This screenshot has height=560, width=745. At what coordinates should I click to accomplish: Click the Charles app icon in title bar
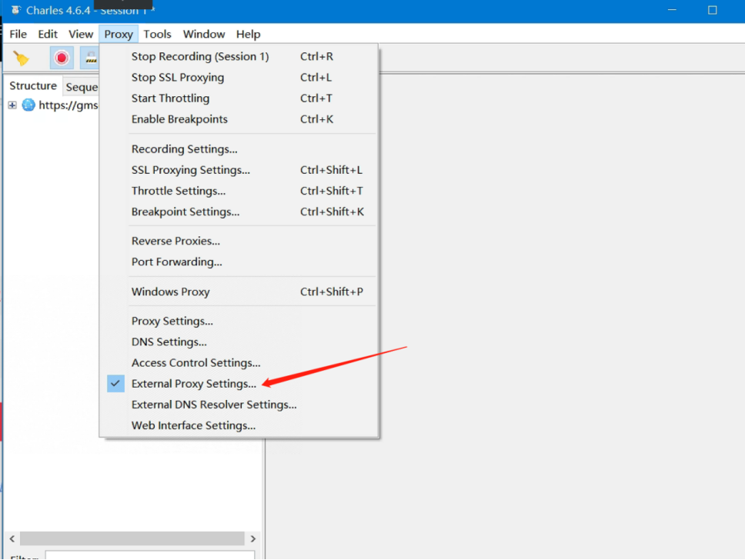(x=15, y=10)
